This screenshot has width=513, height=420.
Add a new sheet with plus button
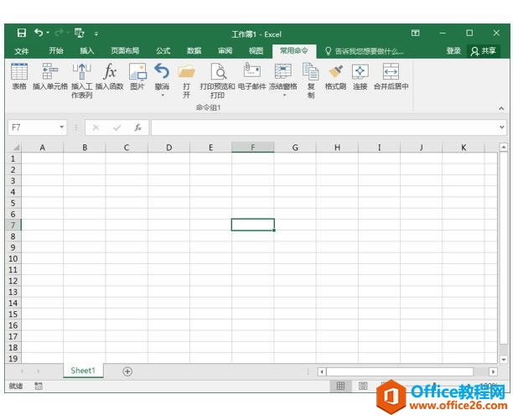pos(127,371)
